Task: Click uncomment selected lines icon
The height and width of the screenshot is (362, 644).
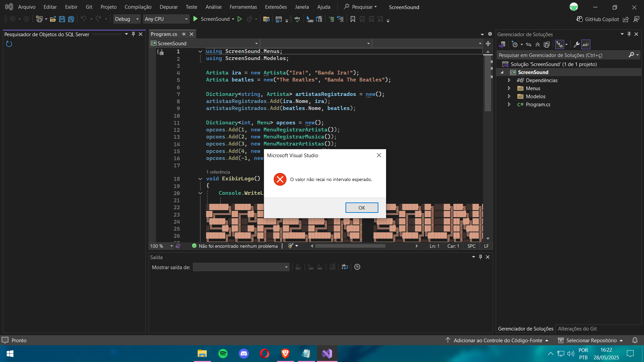Action: 340,19
